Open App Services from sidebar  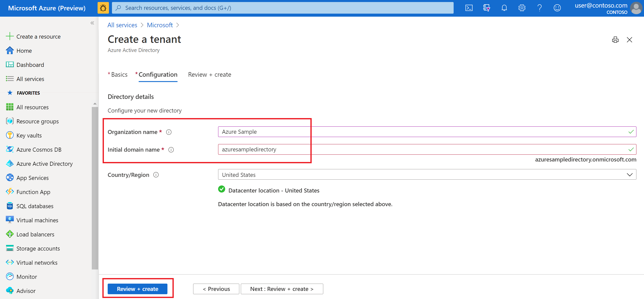point(33,178)
